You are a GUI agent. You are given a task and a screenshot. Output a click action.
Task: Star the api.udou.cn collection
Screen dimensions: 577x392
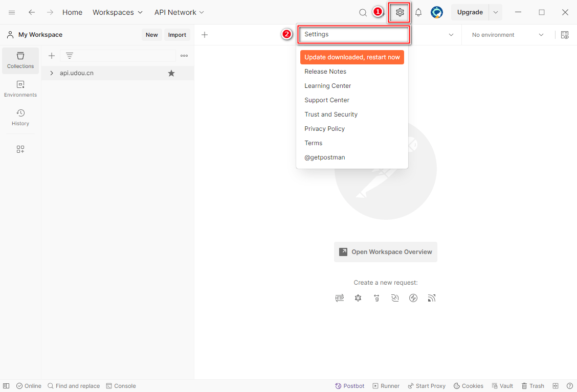point(171,73)
